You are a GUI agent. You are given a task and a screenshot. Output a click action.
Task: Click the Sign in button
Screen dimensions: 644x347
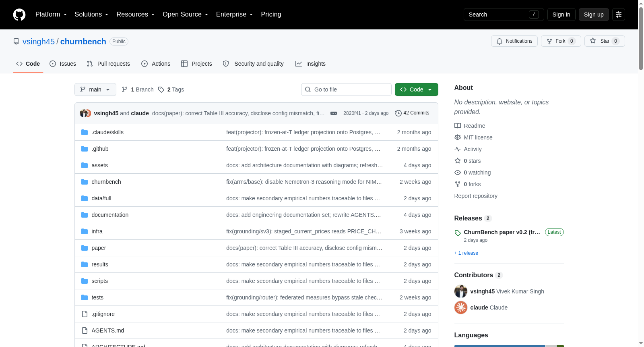[x=561, y=15]
